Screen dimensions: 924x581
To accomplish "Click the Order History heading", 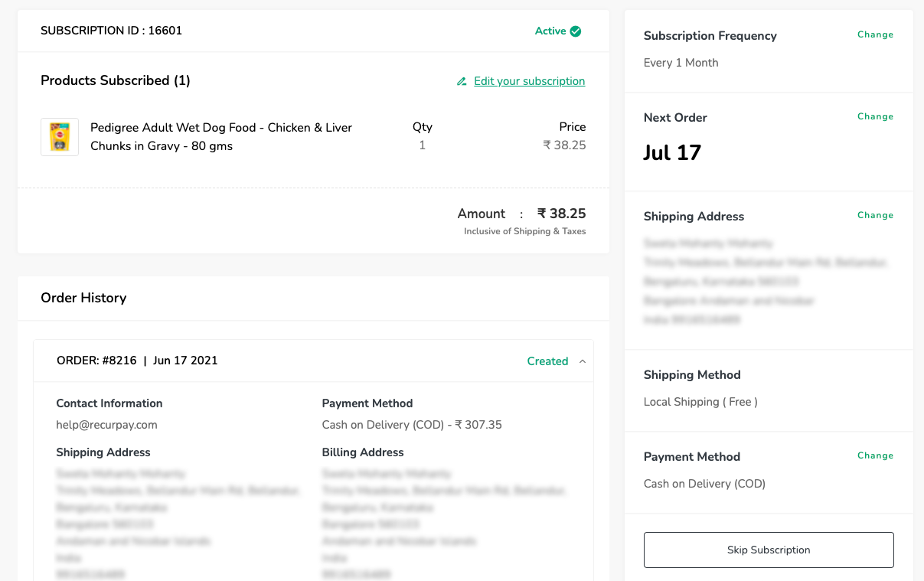I will pos(83,298).
